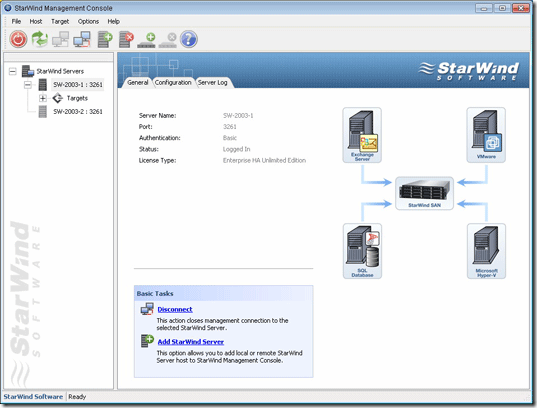Image resolution: width=537 pixels, height=408 pixels.
Task: Click the VMware server diagram icon
Action: [x=486, y=135]
